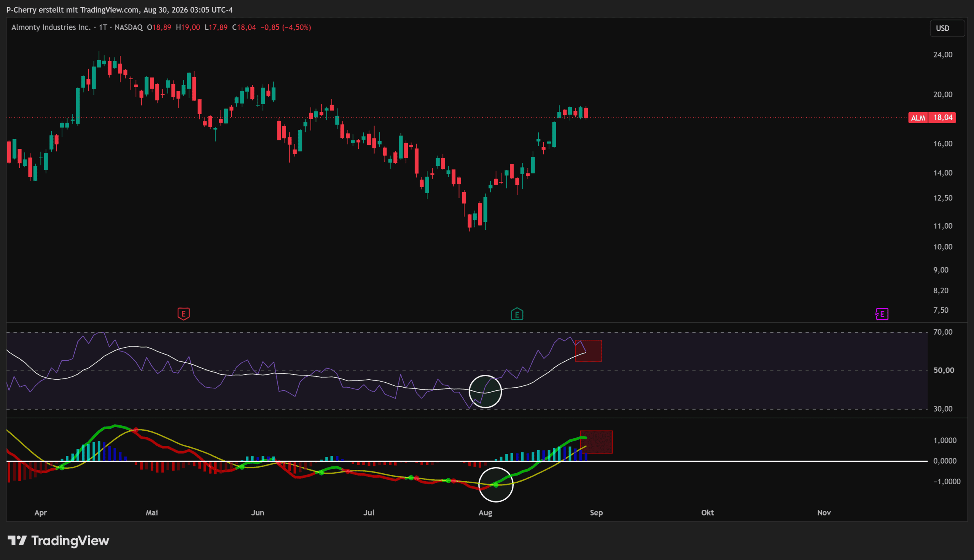Viewport: 974px width, 560px height.
Task: Click the Okt label on the time axis
Action: [x=708, y=513]
